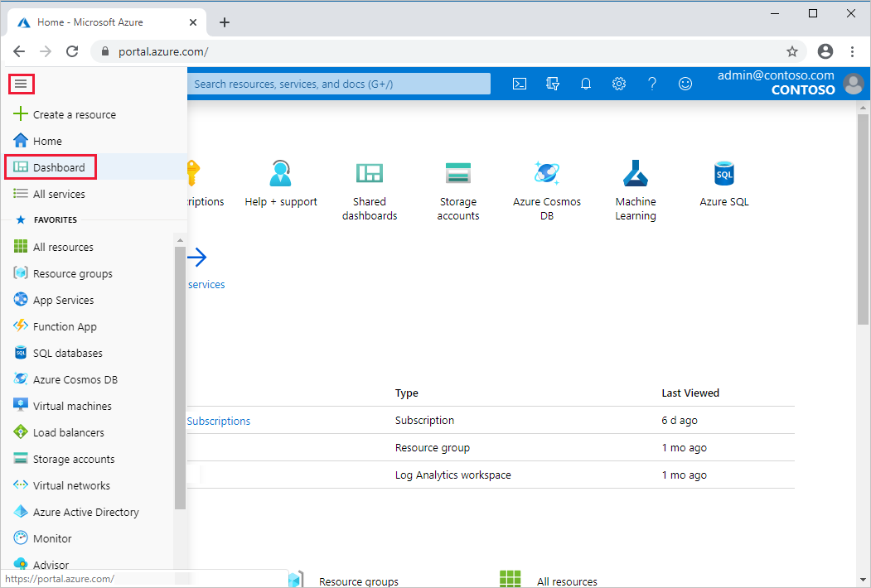Send feedback via the smiley icon
871x588 pixels.
[685, 83]
